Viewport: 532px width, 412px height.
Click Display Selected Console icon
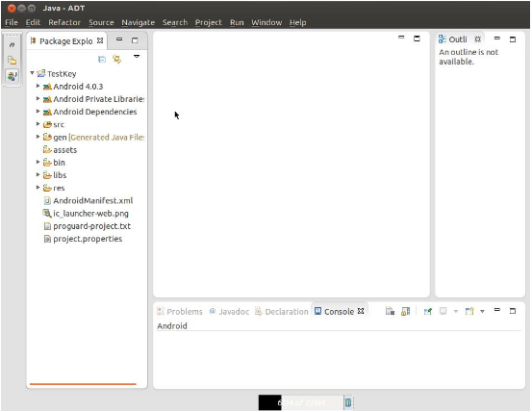[x=443, y=311]
